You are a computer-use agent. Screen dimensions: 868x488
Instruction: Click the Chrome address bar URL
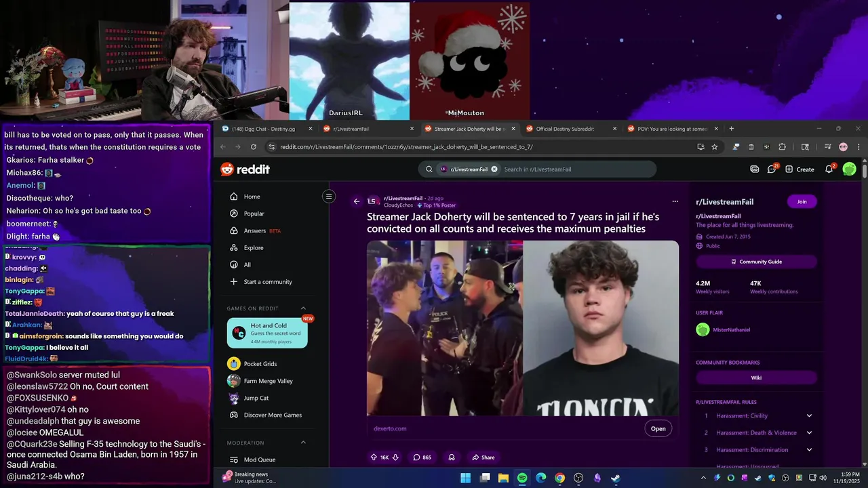click(406, 146)
